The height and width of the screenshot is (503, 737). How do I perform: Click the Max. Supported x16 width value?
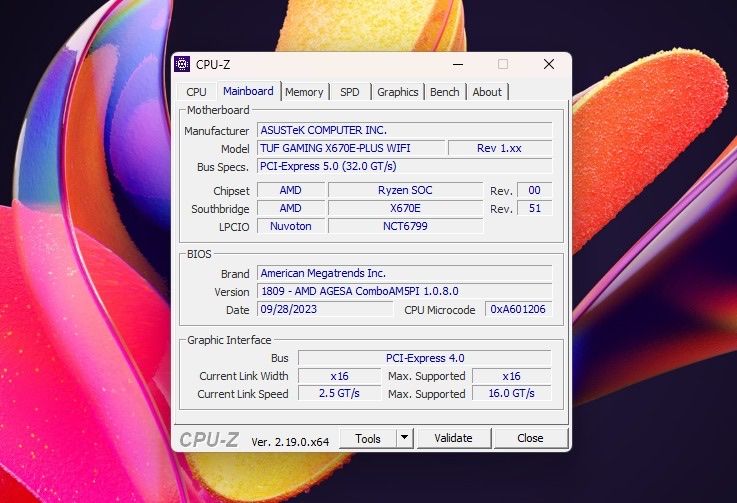click(511, 376)
